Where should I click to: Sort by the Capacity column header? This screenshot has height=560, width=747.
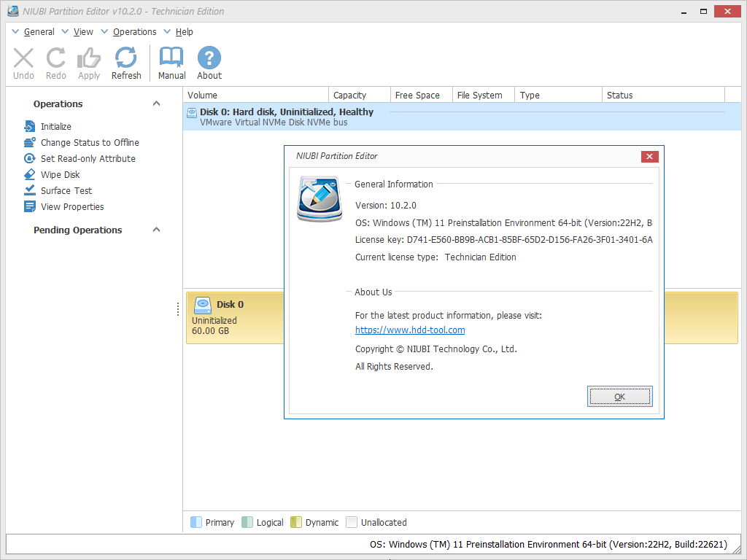pos(349,96)
